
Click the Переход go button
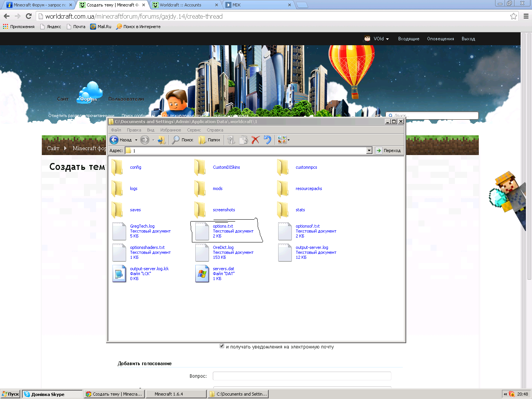coord(388,150)
